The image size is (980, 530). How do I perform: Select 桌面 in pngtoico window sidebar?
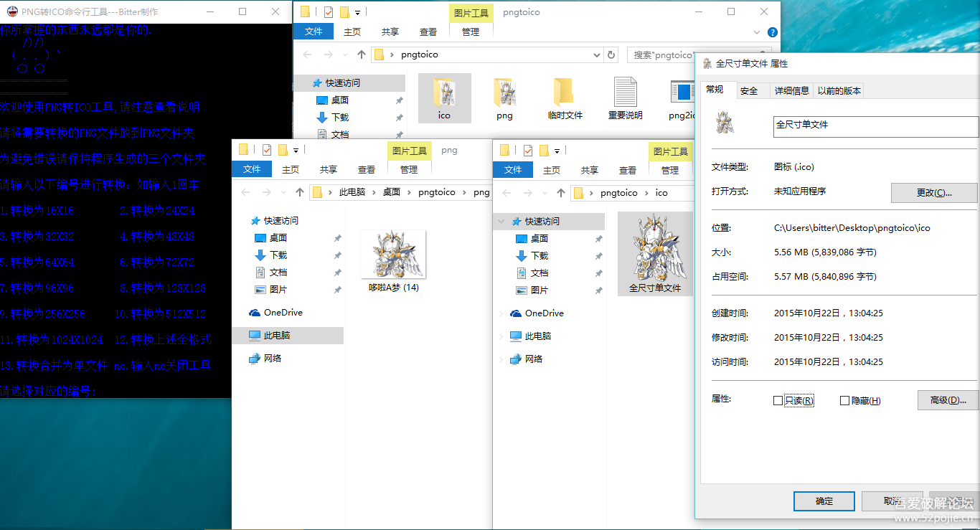pyautogui.click(x=333, y=100)
